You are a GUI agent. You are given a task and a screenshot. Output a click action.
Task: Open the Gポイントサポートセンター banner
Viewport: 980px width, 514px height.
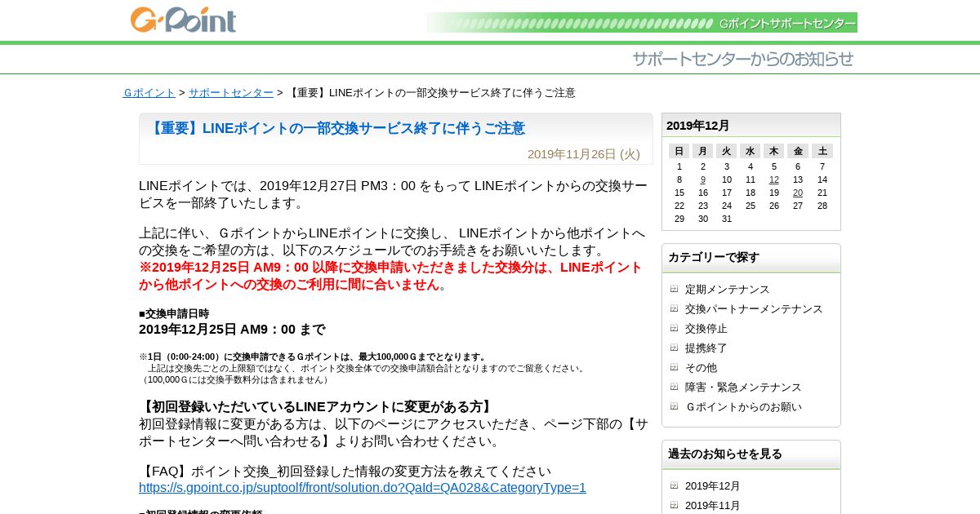[x=641, y=23]
